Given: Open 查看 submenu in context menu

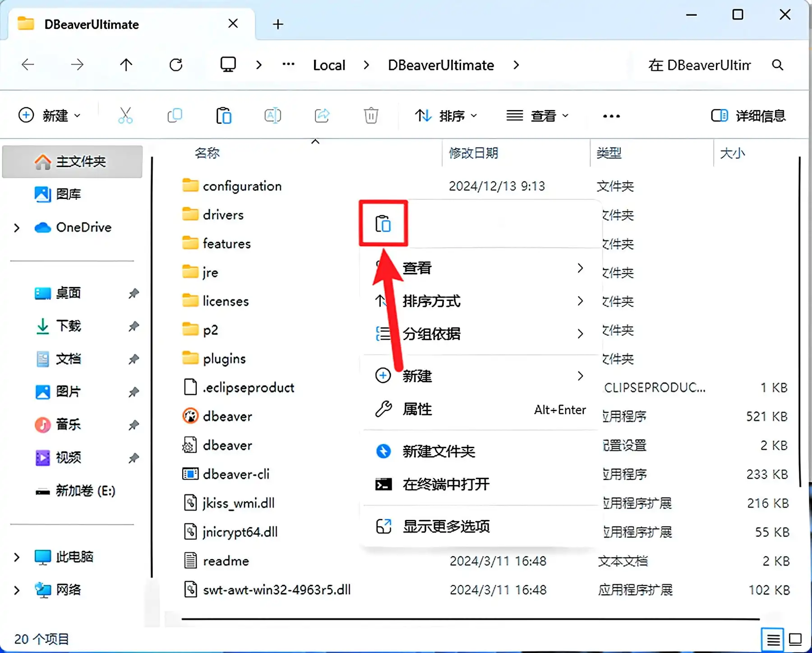Looking at the screenshot, I should (x=480, y=268).
